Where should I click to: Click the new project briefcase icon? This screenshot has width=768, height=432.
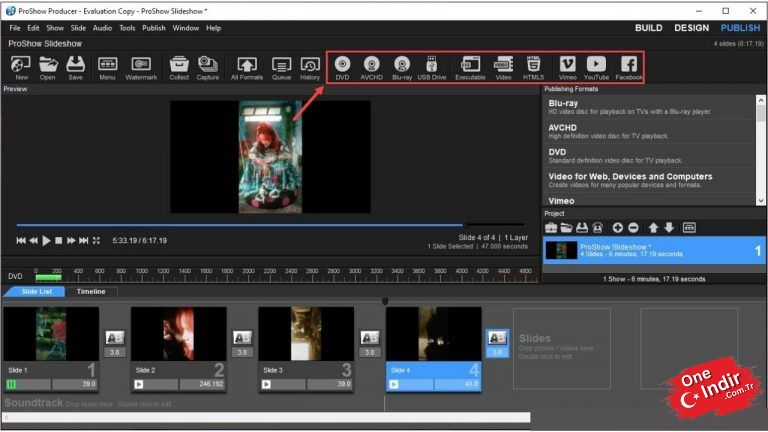pos(551,228)
